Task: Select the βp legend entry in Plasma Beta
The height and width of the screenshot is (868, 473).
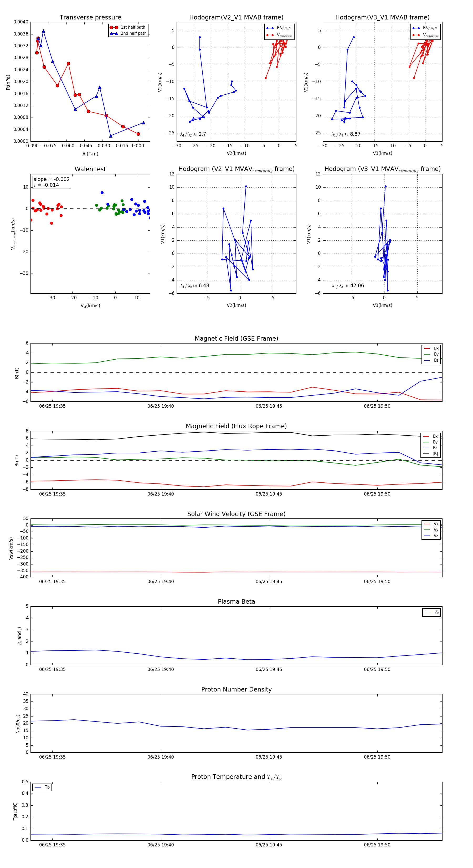Action: (431, 612)
